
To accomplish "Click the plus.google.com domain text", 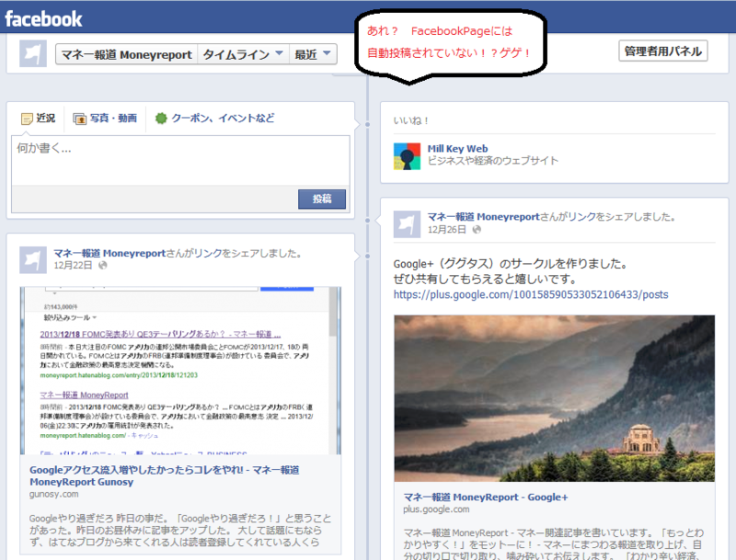I will pos(436,509).
